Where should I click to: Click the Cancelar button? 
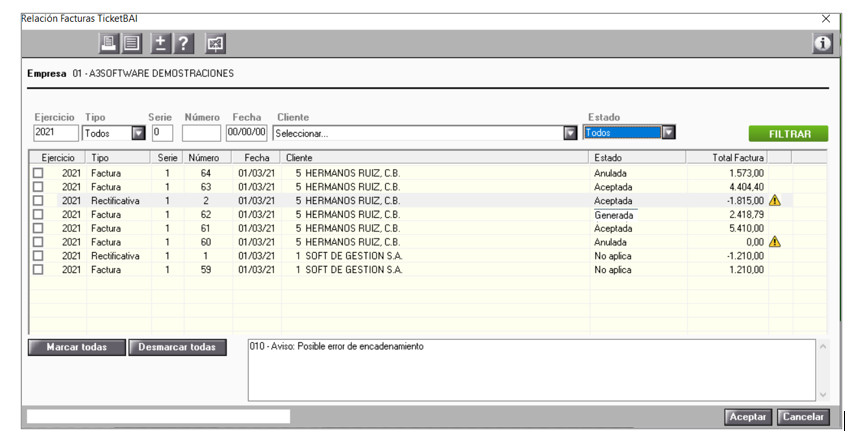coord(803,417)
